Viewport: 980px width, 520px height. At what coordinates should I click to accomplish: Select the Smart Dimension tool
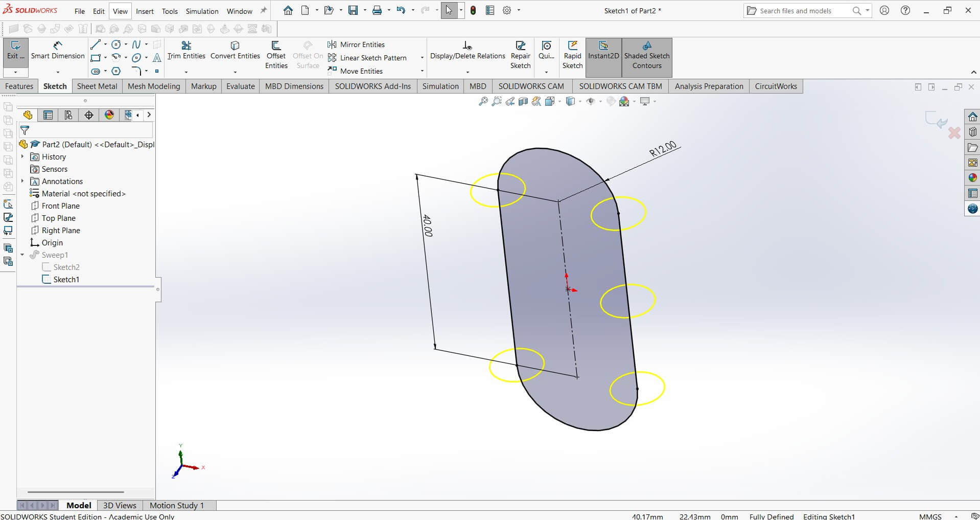click(58, 51)
